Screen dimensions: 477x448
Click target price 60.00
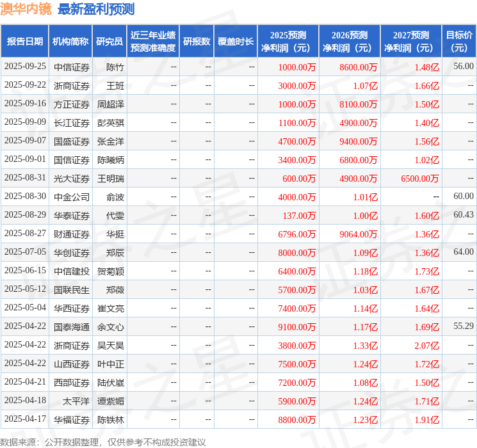pyautogui.click(x=464, y=196)
